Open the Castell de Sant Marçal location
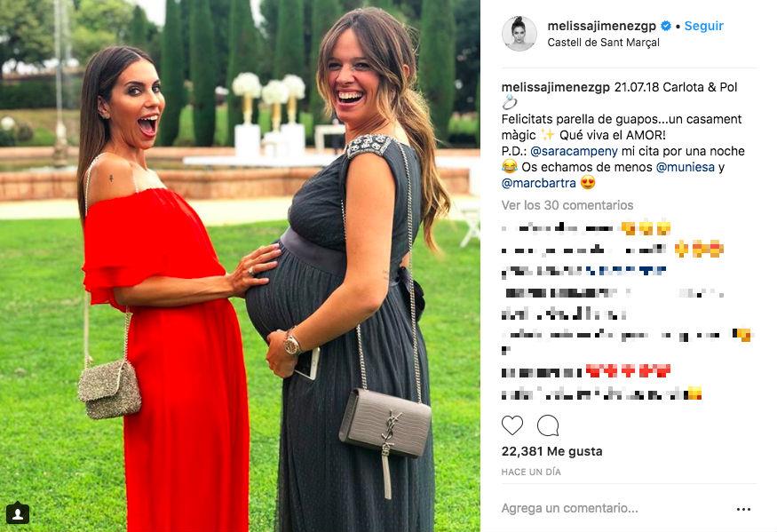777x532 pixels. [x=603, y=43]
